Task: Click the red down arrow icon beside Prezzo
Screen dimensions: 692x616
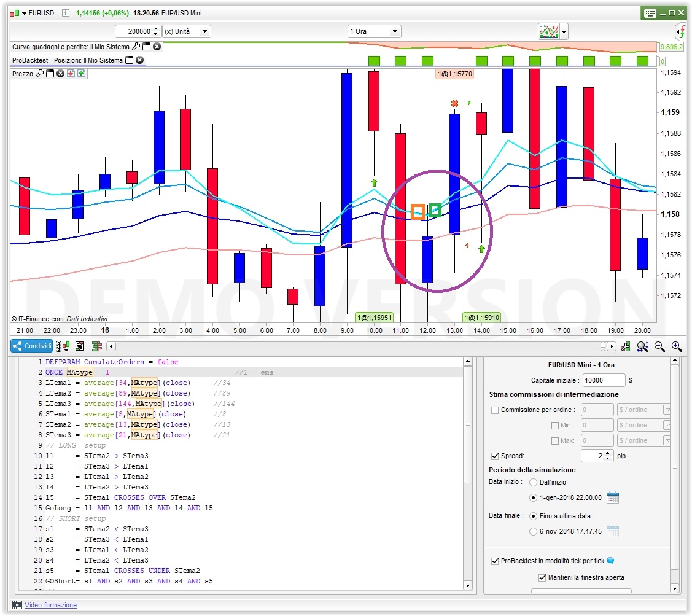Action: tap(71, 74)
